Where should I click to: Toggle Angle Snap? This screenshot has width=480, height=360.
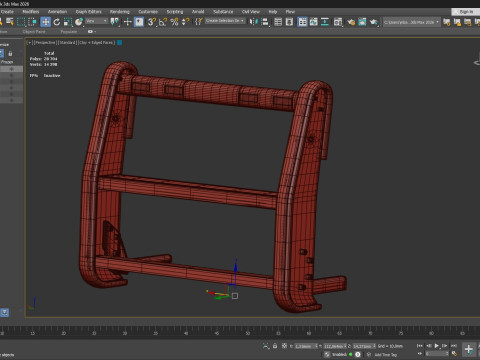pyautogui.click(x=163, y=22)
